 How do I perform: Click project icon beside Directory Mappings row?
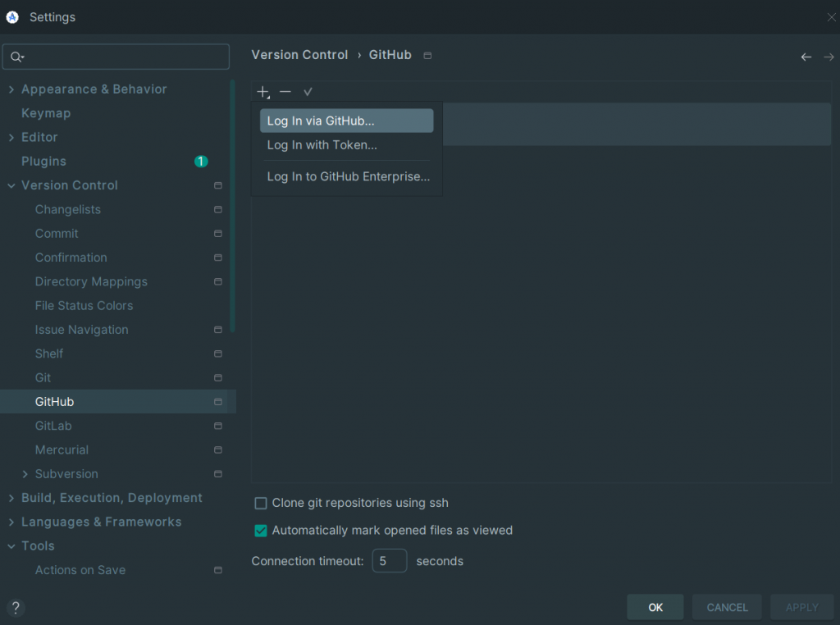(x=218, y=281)
